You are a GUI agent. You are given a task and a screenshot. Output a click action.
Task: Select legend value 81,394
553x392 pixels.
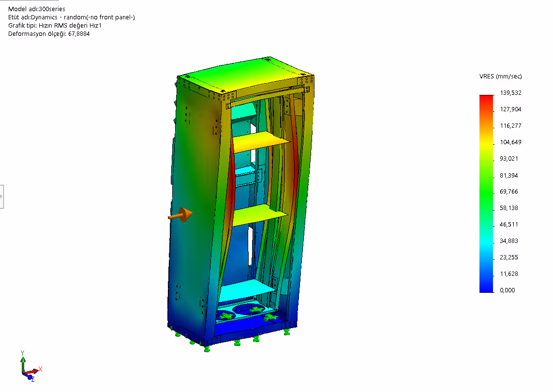[509, 175]
